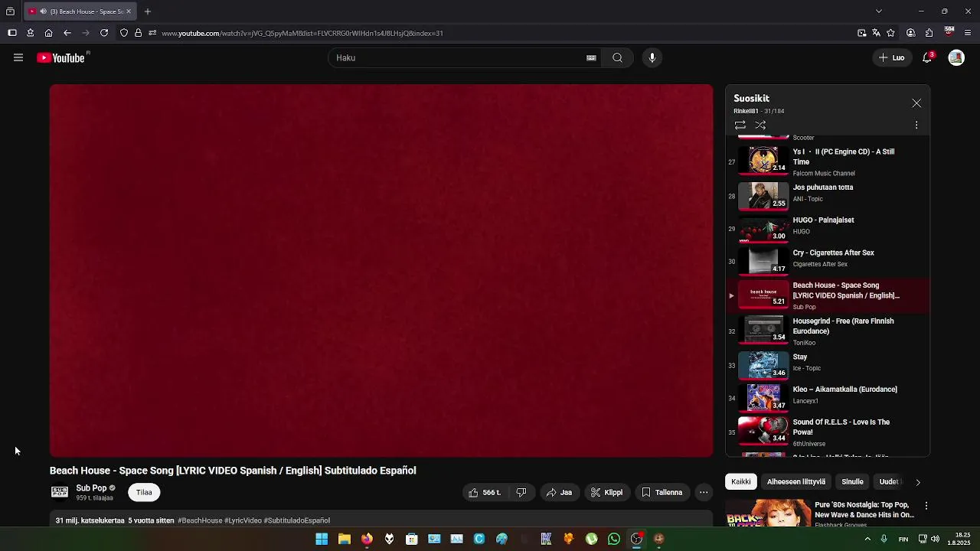Toggle browser sidebar panel
The height and width of the screenshot is (551, 980).
[12, 33]
